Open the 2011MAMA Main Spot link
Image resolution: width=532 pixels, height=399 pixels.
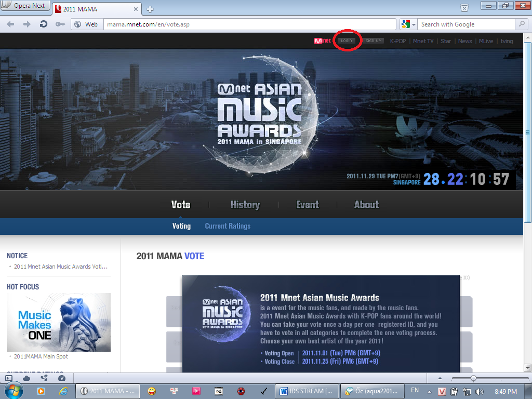pyautogui.click(x=41, y=356)
